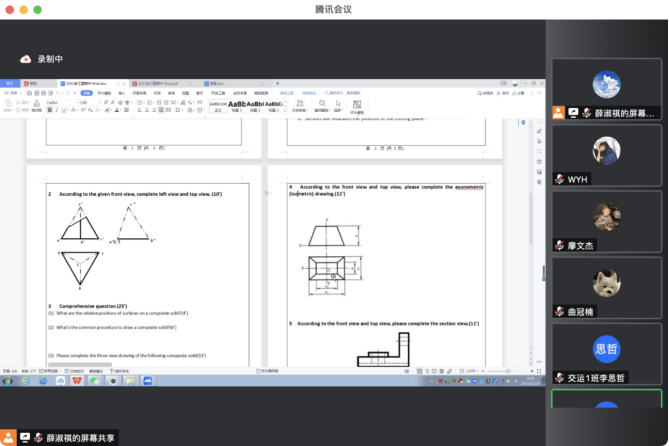Open the 插入 (Insert) ribbon tab
This screenshot has width=669, height=446.
click(121, 93)
